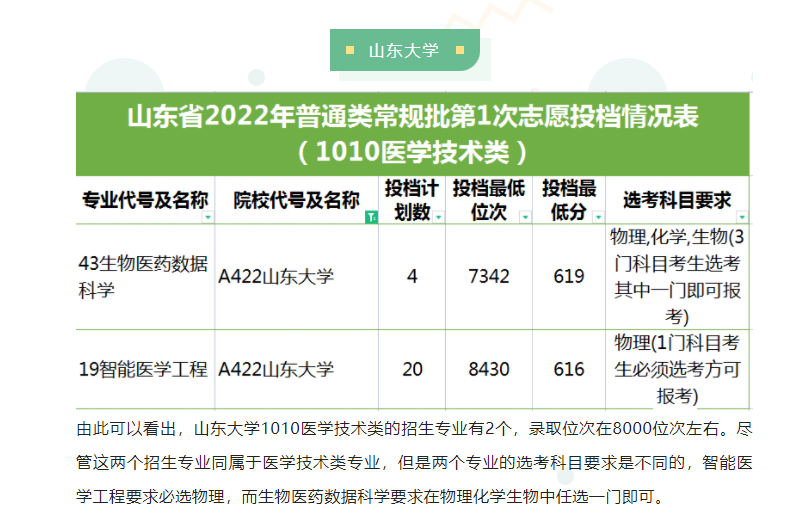Select the 物理(1门科目考生必须选考方可报考) cell
This screenshot has width=793, height=525.
point(677,369)
